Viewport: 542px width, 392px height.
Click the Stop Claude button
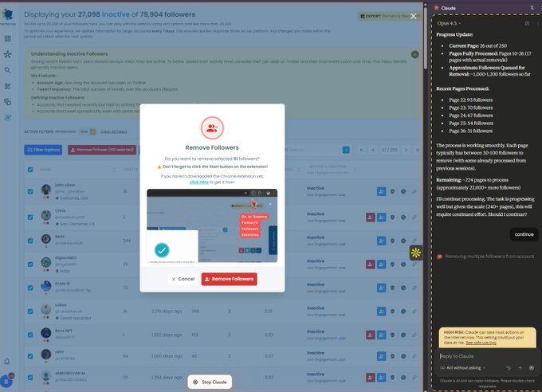pos(210,382)
